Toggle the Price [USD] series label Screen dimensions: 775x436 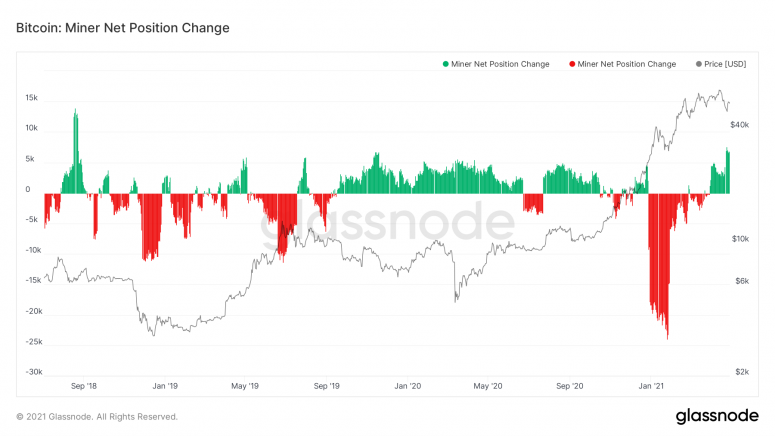point(725,64)
